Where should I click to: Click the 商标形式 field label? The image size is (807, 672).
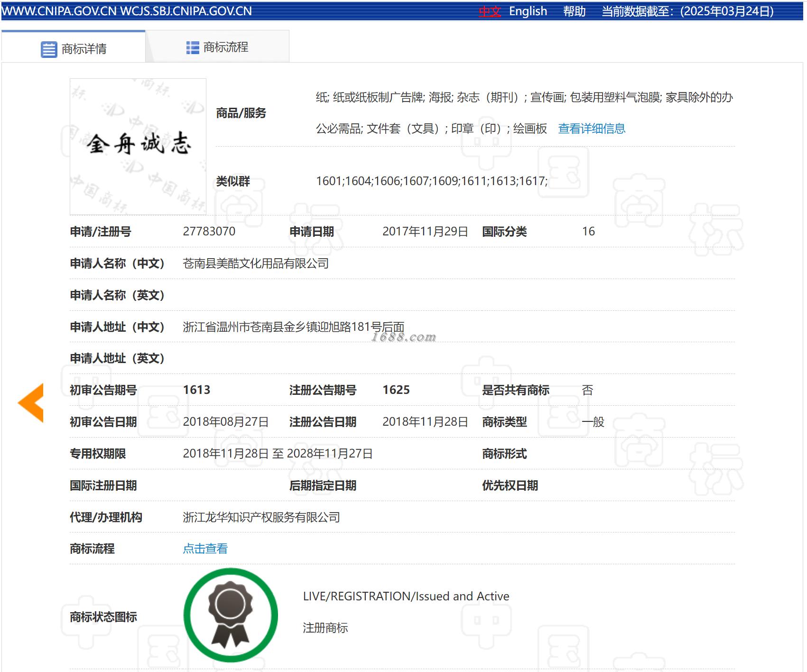504,454
